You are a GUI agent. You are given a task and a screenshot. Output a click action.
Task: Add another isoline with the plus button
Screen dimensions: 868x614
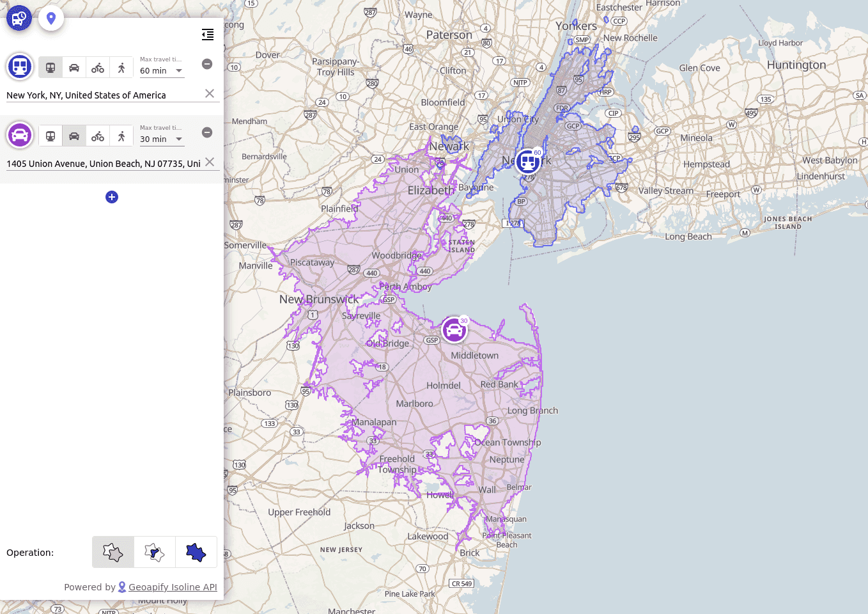112,197
